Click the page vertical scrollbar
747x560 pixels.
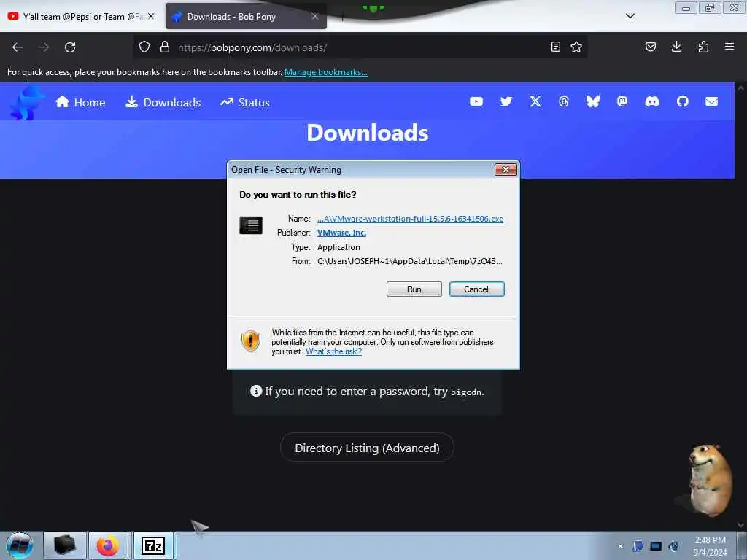tap(740, 305)
